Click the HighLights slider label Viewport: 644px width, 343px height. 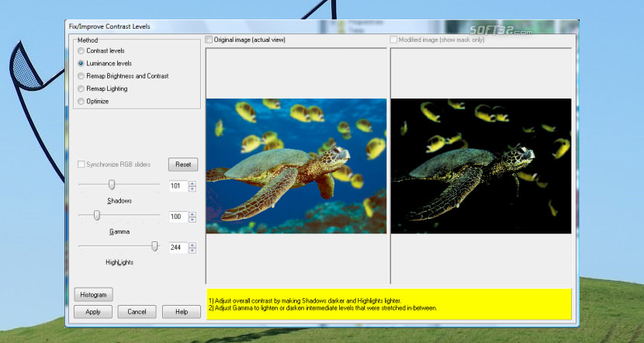coord(119,262)
